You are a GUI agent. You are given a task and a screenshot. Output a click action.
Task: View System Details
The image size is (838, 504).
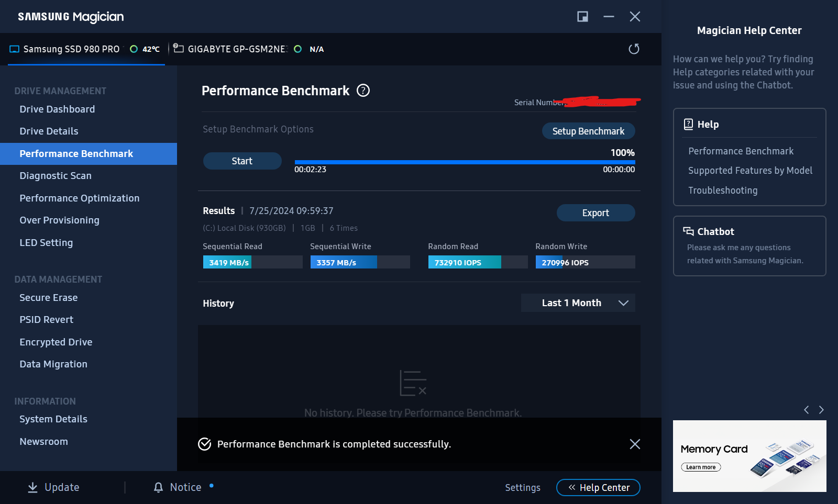tap(53, 419)
